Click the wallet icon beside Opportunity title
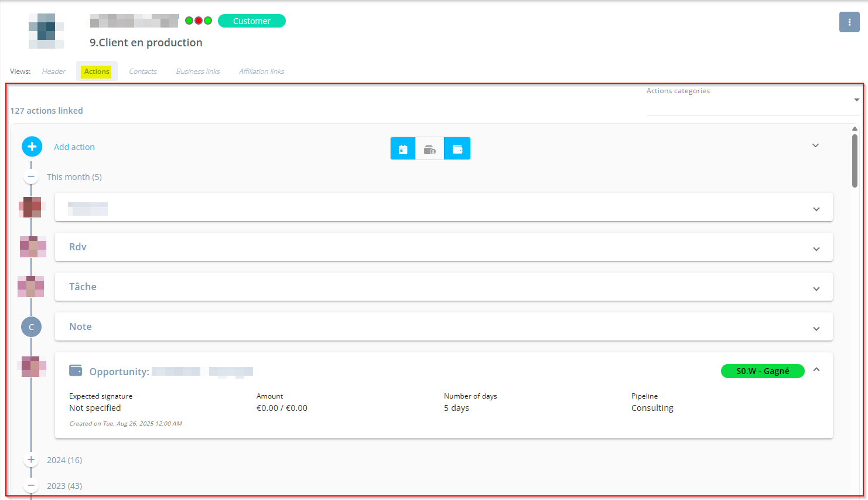The image size is (868, 500). click(x=76, y=370)
